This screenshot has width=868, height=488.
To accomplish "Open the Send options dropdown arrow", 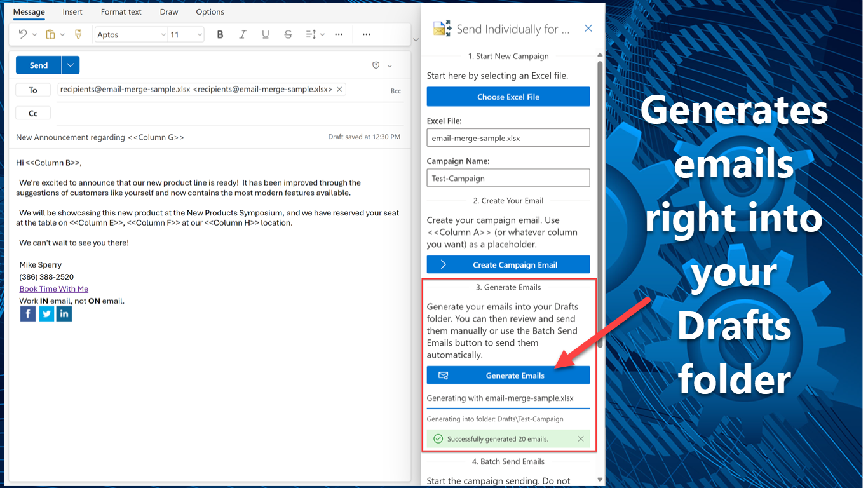I will [x=71, y=65].
